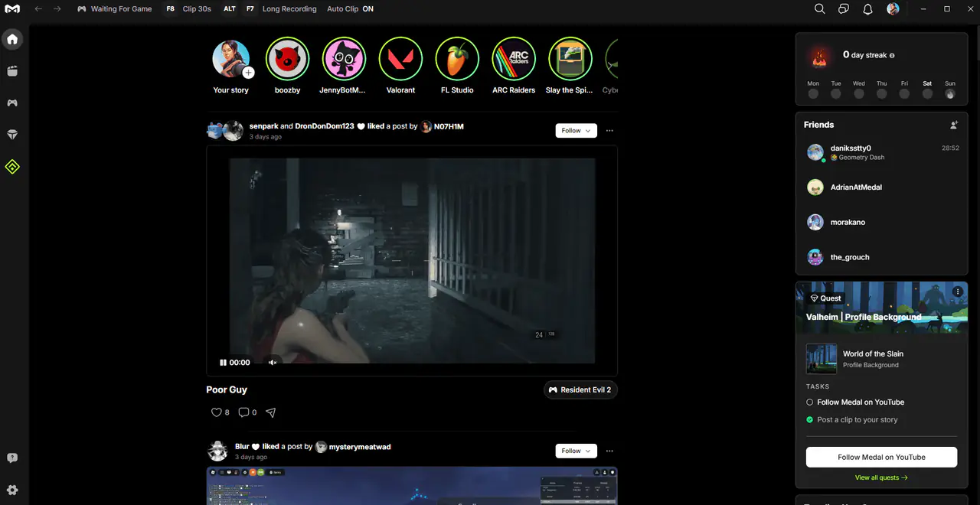Screen dimensions: 980x505
Task: Click the Medal logo in title bar
Action: tap(12, 9)
